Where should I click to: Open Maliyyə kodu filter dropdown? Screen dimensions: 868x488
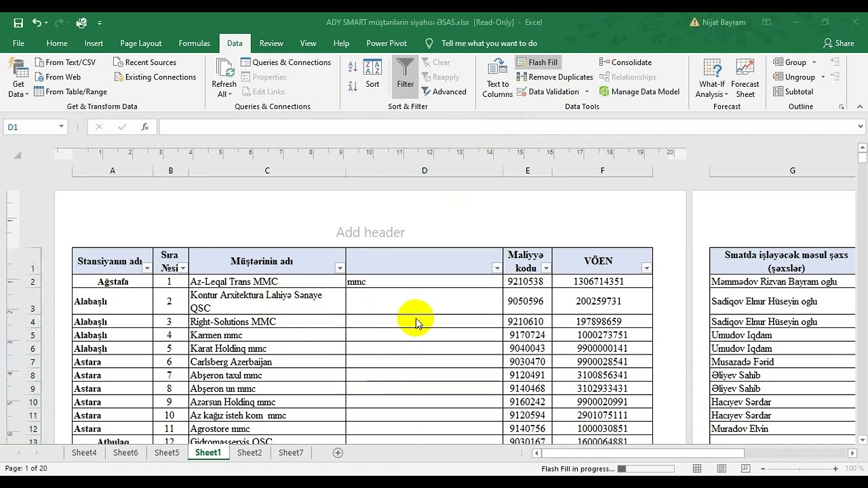point(546,268)
